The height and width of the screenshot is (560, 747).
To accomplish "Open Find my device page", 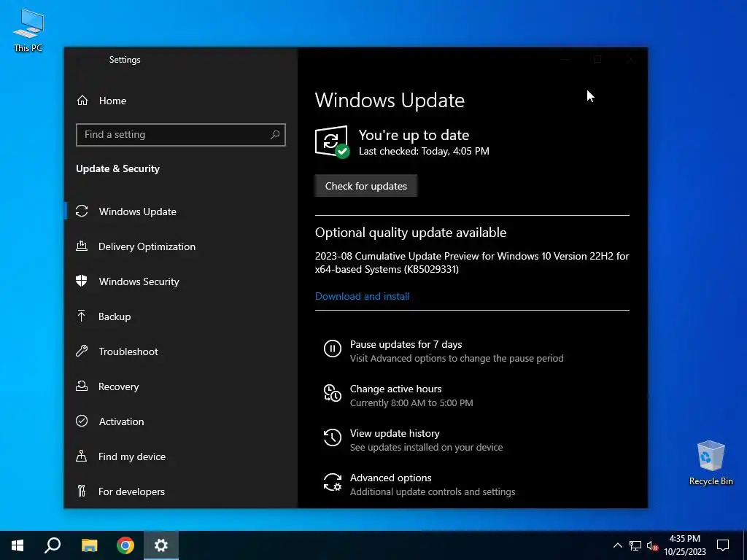I will coord(181,456).
